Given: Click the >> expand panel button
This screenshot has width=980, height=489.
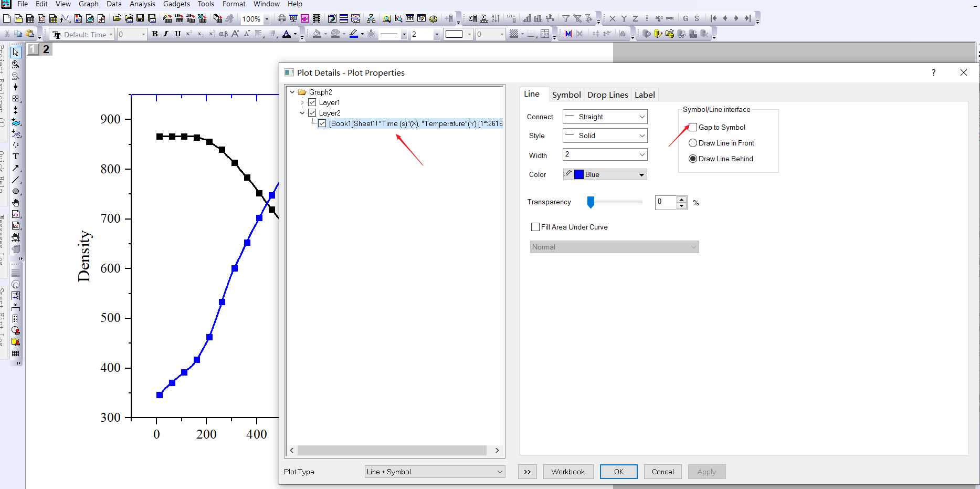Looking at the screenshot, I should (528, 472).
